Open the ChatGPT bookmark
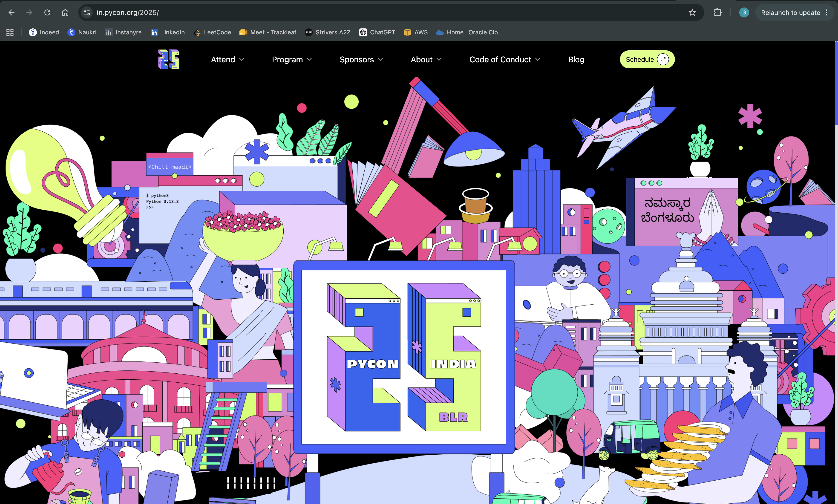 coord(377,32)
